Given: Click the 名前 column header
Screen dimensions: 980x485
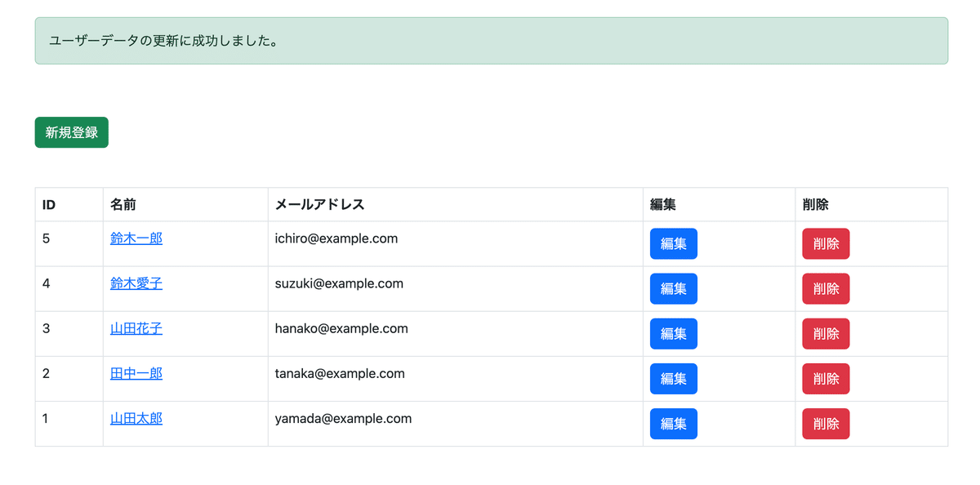Looking at the screenshot, I should [185, 204].
